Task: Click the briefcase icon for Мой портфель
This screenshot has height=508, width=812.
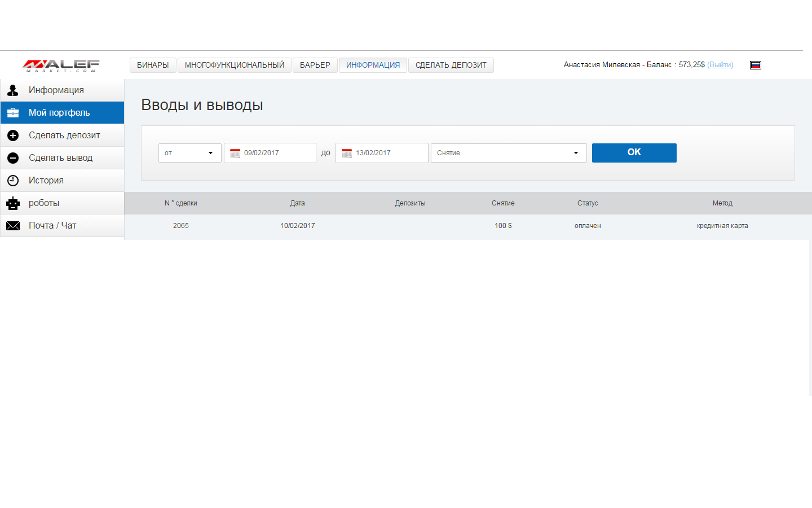Action: click(x=13, y=113)
